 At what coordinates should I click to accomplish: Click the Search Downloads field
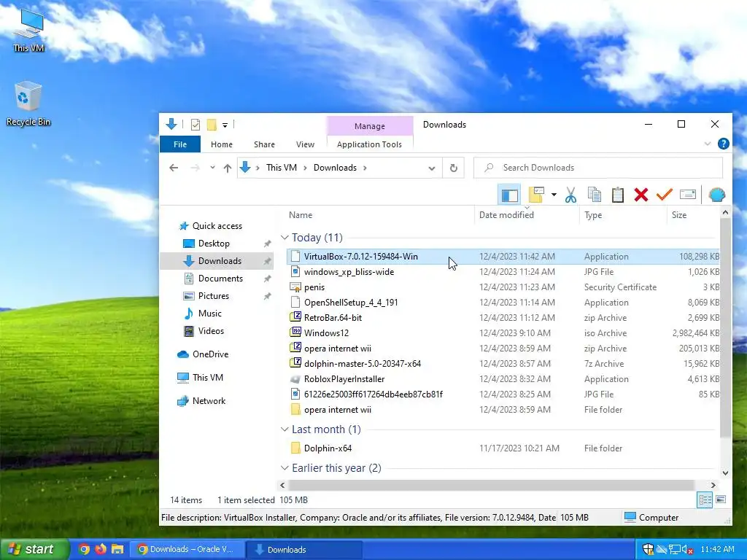coord(598,168)
